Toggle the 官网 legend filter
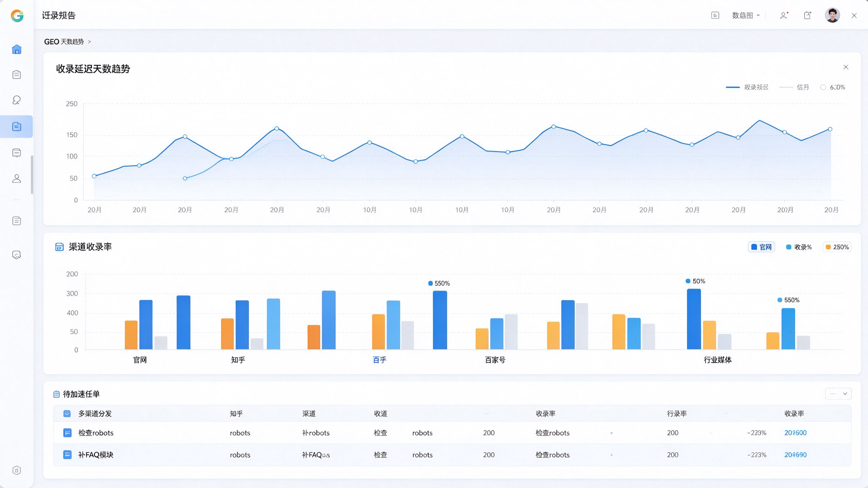This screenshot has height=488, width=868. pyautogui.click(x=761, y=247)
